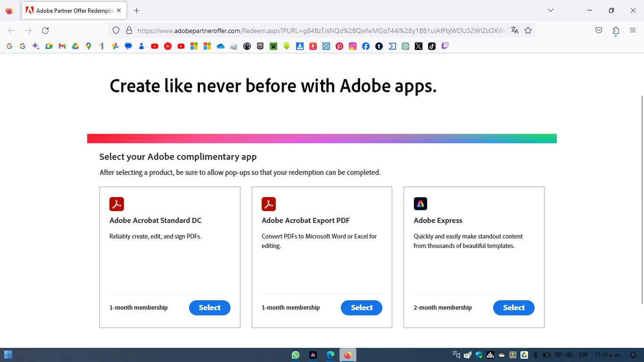Open the ChatGPT bookmark
Viewport: 644px width, 362px height.
point(405,46)
